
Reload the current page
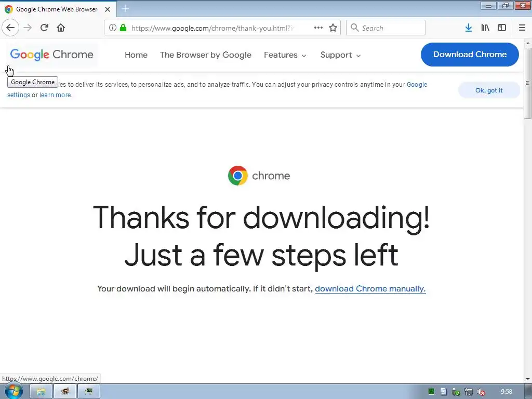point(44,28)
